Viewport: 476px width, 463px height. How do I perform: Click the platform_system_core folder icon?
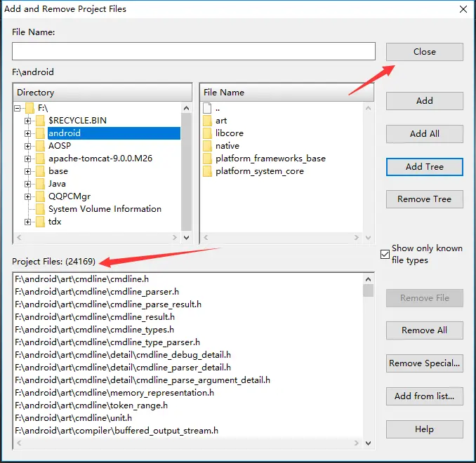pos(207,171)
